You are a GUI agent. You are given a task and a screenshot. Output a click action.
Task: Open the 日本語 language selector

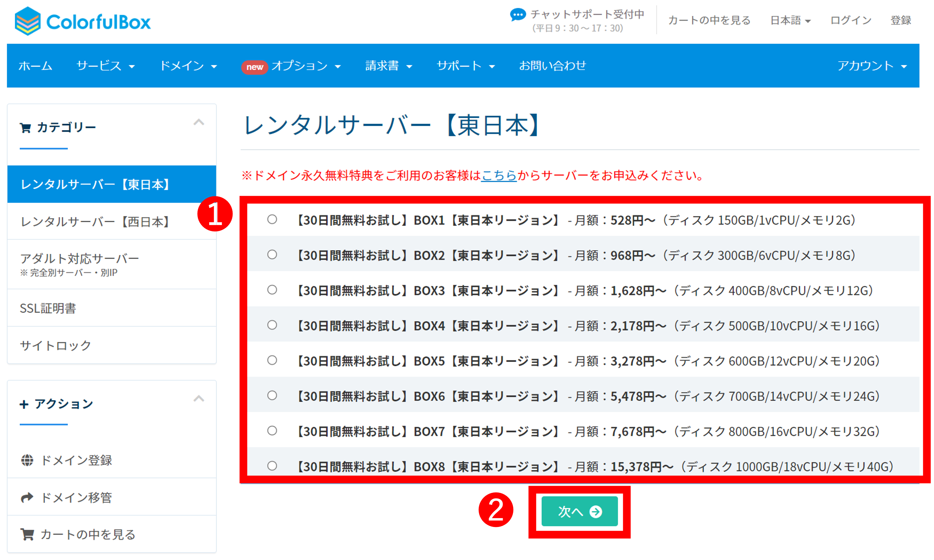pos(790,20)
